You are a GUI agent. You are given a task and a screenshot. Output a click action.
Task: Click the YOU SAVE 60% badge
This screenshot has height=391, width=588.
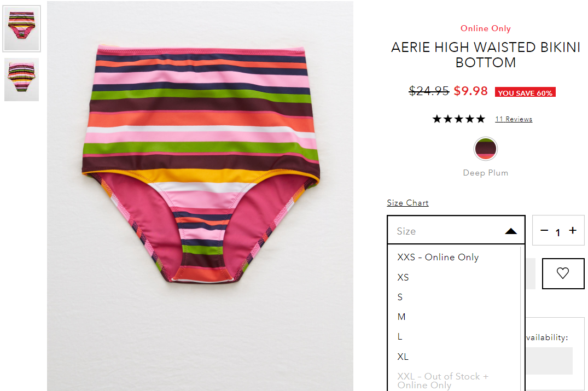pos(525,92)
